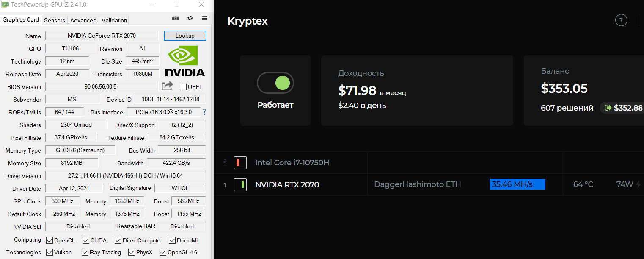Click the $2.40 daily income text

362,106
